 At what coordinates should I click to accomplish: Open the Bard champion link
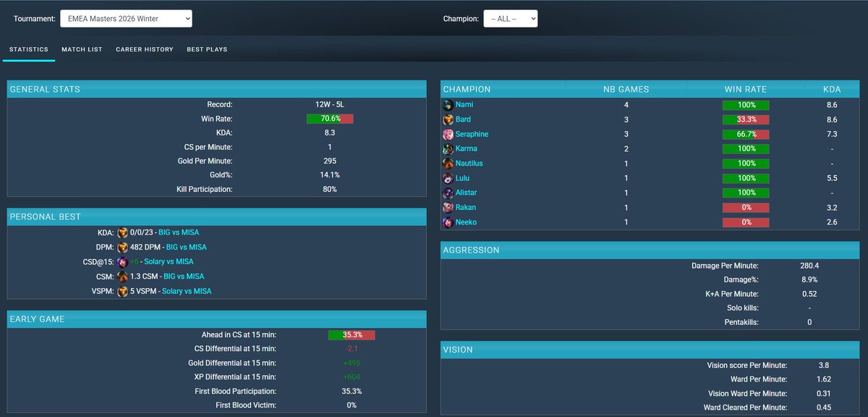(x=463, y=119)
